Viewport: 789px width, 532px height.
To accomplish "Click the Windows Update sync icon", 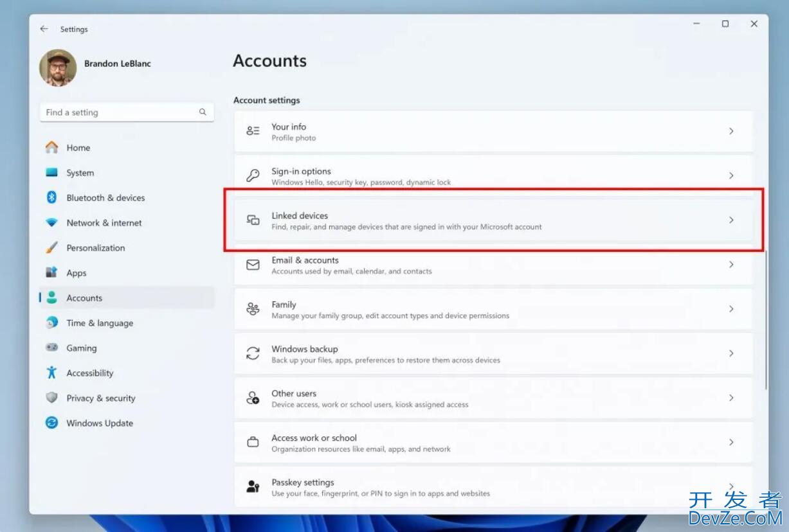I will (x=52, y=423).
